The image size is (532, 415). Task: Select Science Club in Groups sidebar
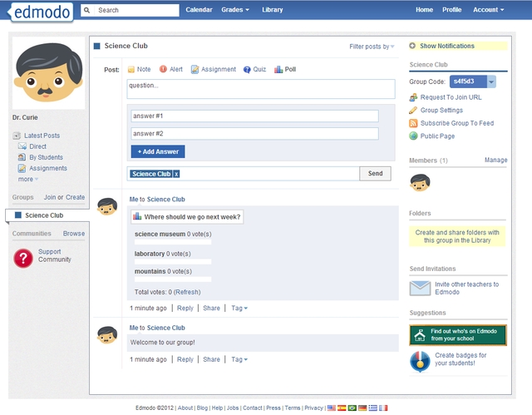pos(44,215)
